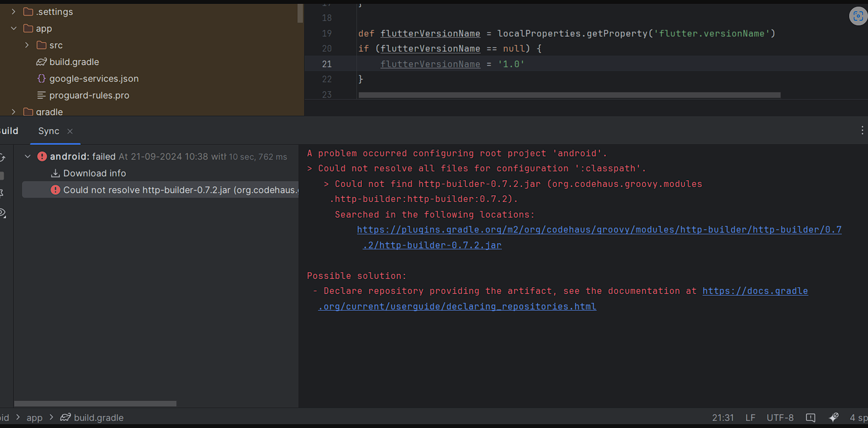Open proguard-rules.pro file
This screenshot has width=868, height=428.
click(89, 95)
